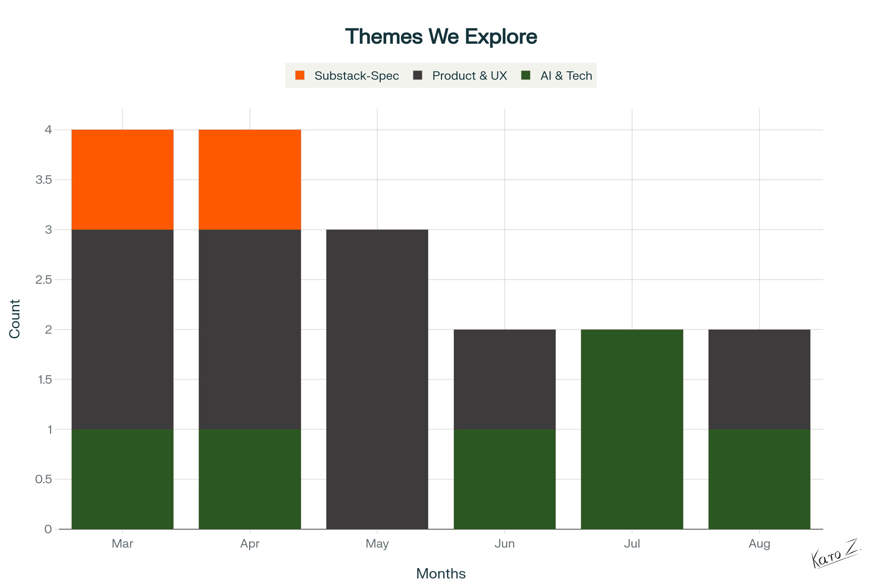The image size is (882, 588).
Task: Click the orange Substack-Spec segment in Apr
Action: coord(250,180)
